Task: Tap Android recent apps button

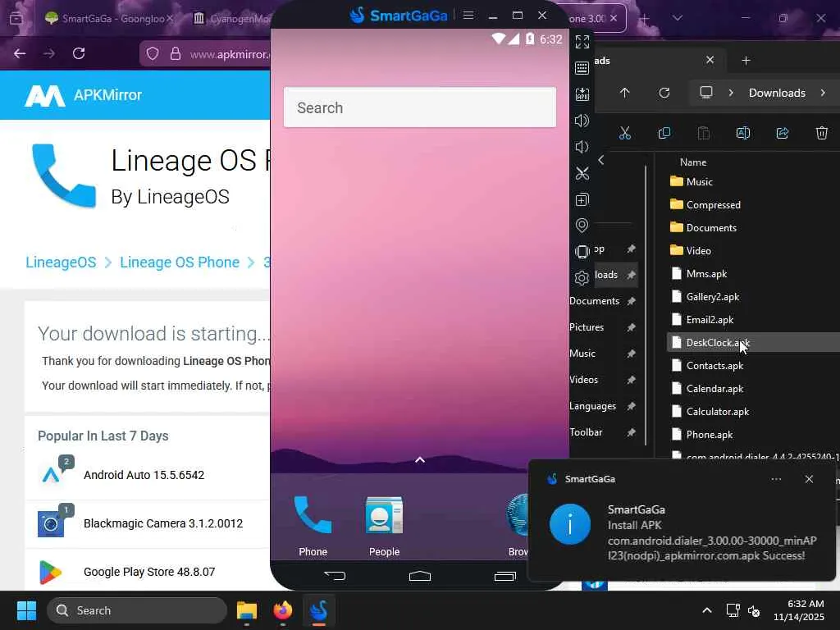Action: click(504, 576)
